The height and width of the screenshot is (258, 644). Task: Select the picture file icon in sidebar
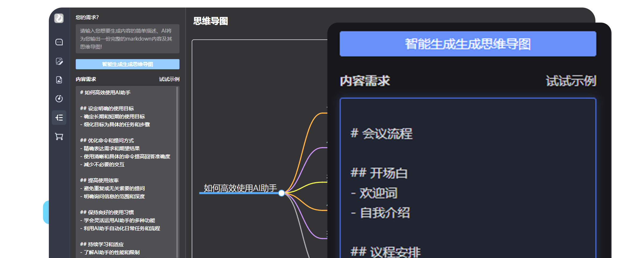click(59, 80)
